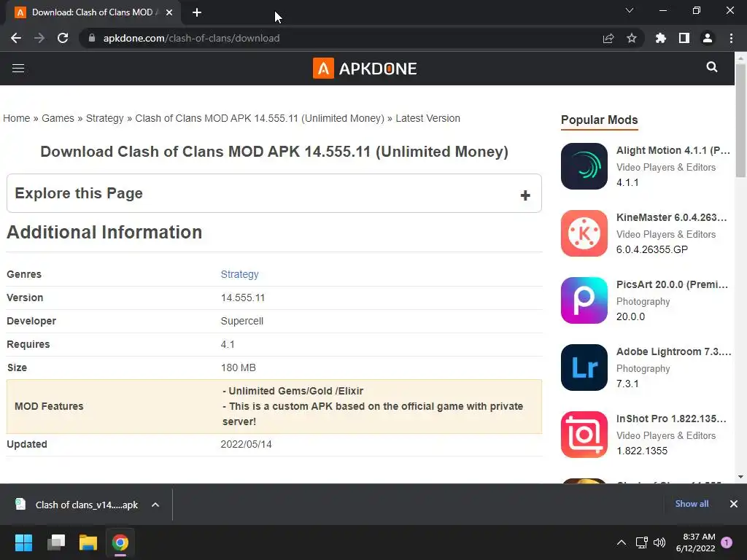The image size is (747, 560).
Task: Close the downloads bar
Action: [734, 504]
